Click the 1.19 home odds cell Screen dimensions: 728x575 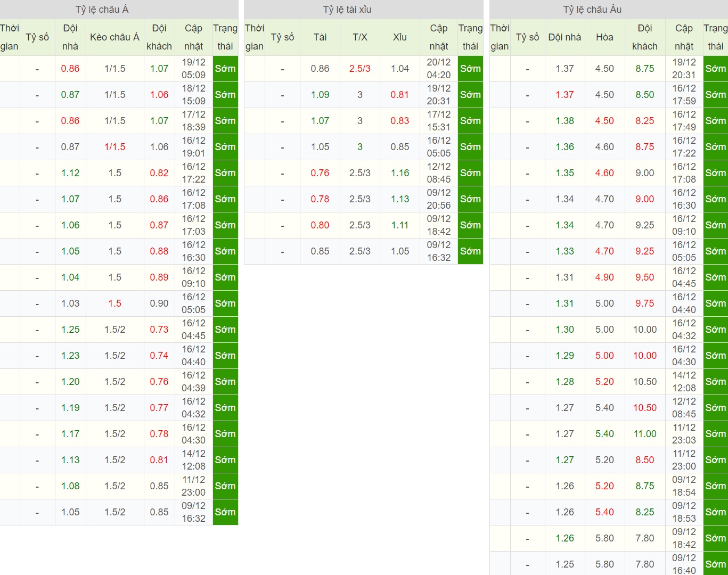[70, 408]
